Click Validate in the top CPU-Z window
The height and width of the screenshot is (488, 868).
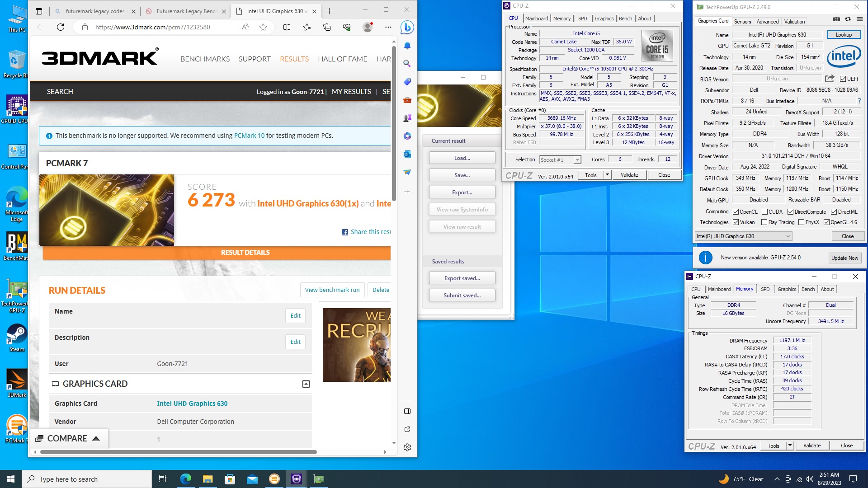[x=629, y=175]
